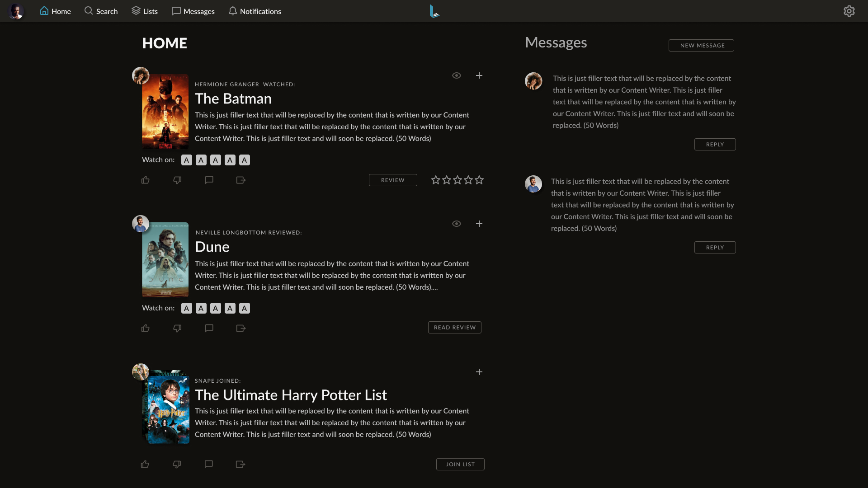Open settings gear in top bar
The image size is (868, 488).
[849, 11]
